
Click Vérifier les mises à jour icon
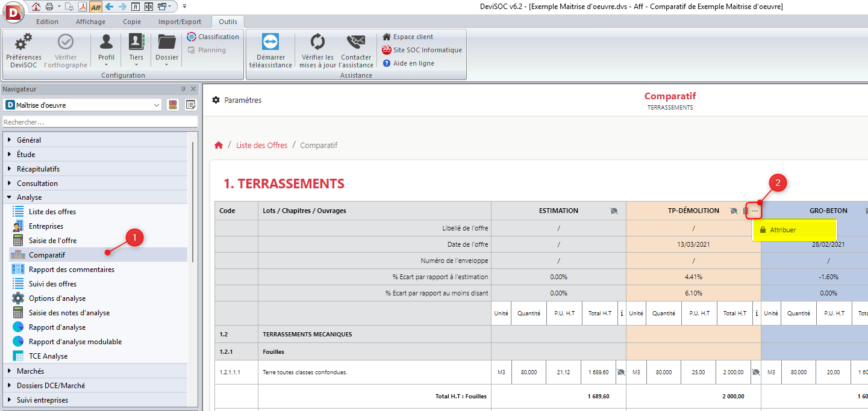[317, 42]
